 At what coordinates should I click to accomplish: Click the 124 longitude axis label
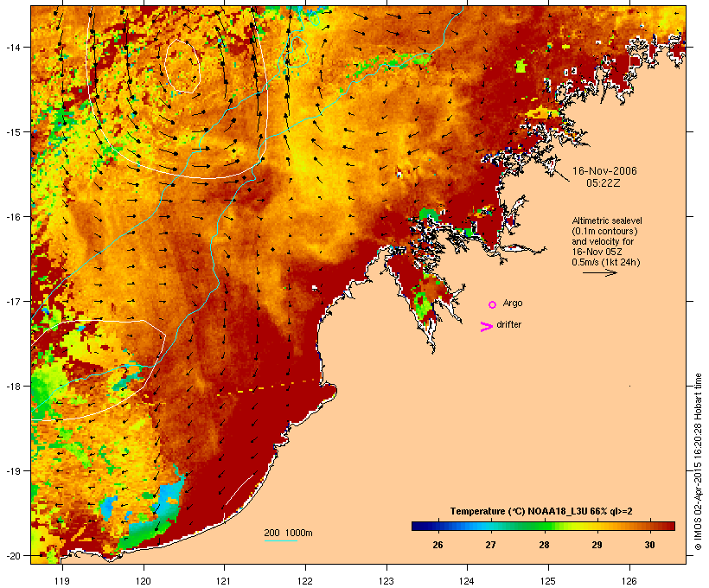[x=467, y=581]
